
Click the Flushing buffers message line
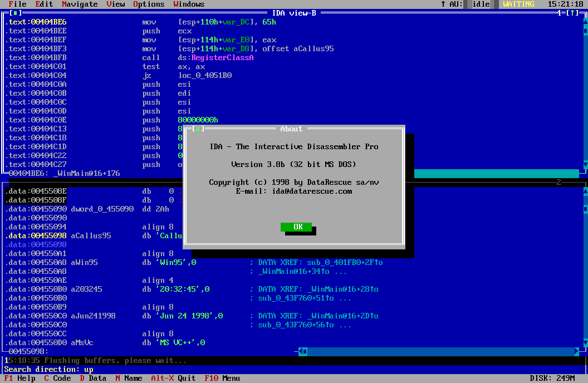tap(96, 361)
